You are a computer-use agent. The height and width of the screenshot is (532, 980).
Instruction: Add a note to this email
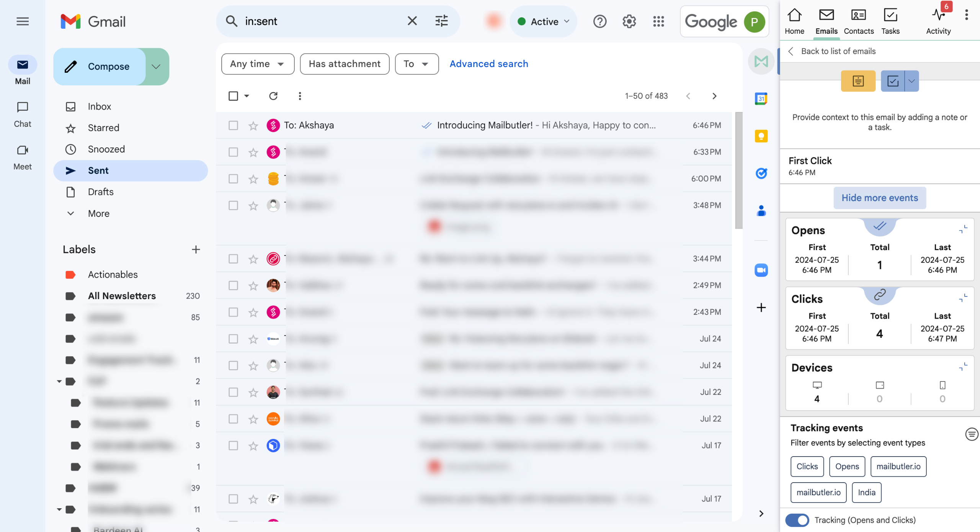coord(858,81)
